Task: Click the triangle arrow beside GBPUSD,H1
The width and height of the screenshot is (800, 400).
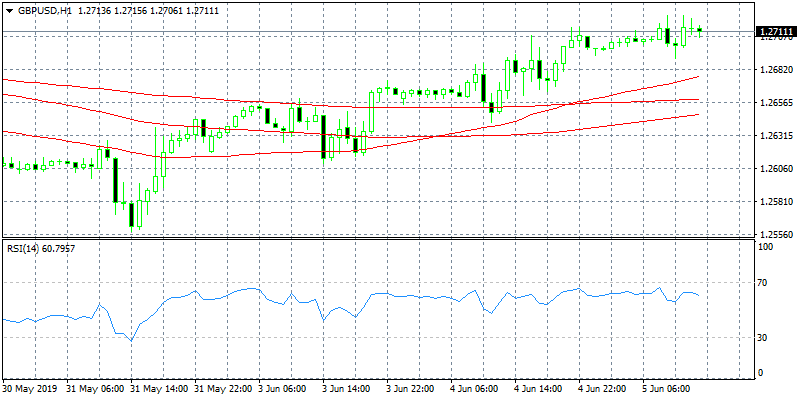Action: coord(9,9)
